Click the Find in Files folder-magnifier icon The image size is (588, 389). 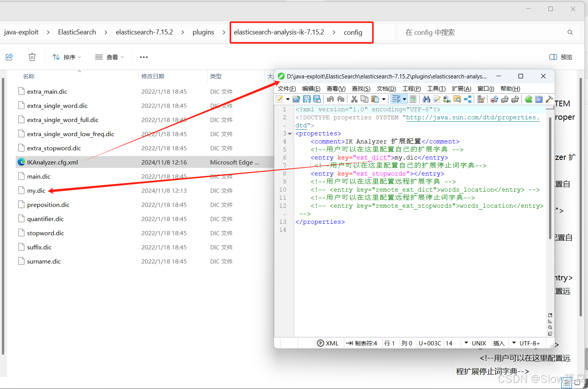457,99
